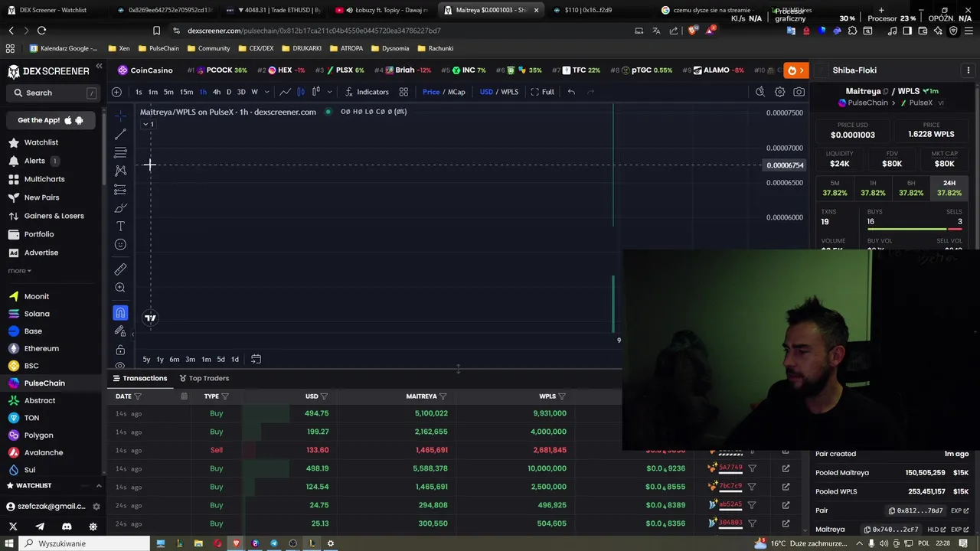
Task: Select the 4h timeframe
Action: coord(217,92)
